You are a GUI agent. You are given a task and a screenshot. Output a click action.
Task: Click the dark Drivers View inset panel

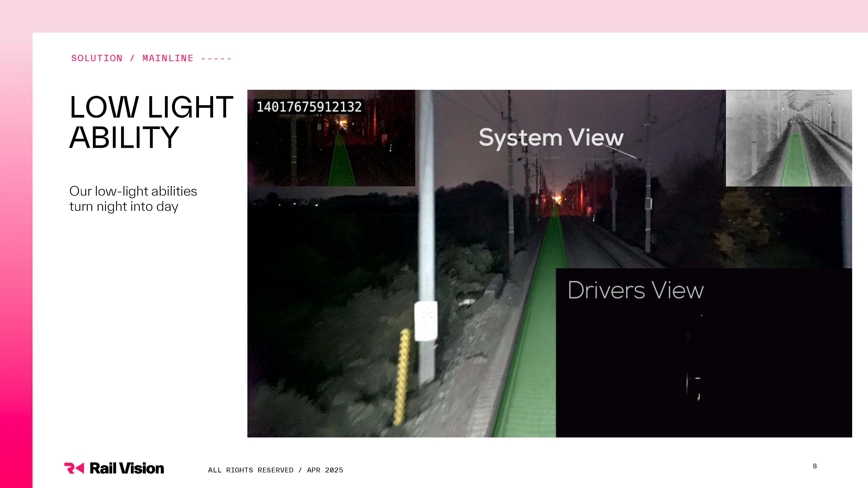(x=704, y=353)
